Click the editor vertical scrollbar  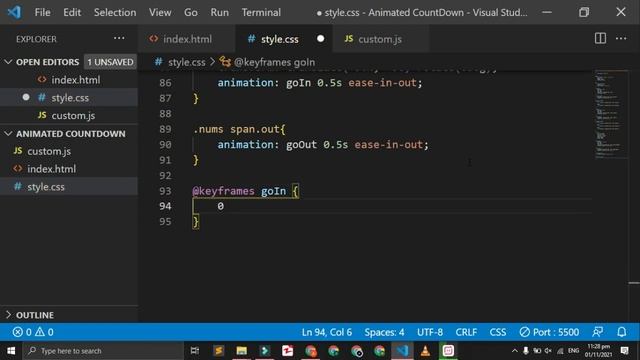(x=634, y=196)
